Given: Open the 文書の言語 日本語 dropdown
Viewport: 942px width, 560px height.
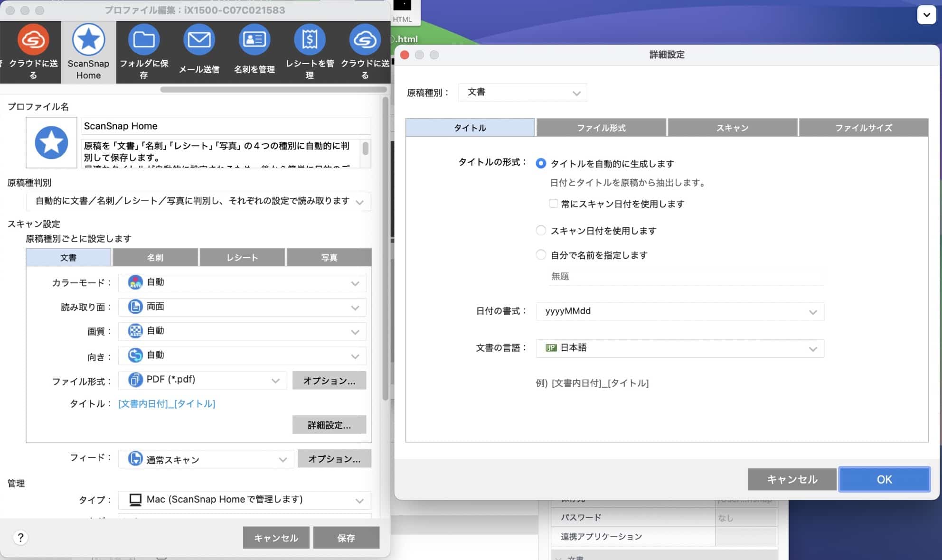Looking at the screenshot, I should [x=680, y=348].
